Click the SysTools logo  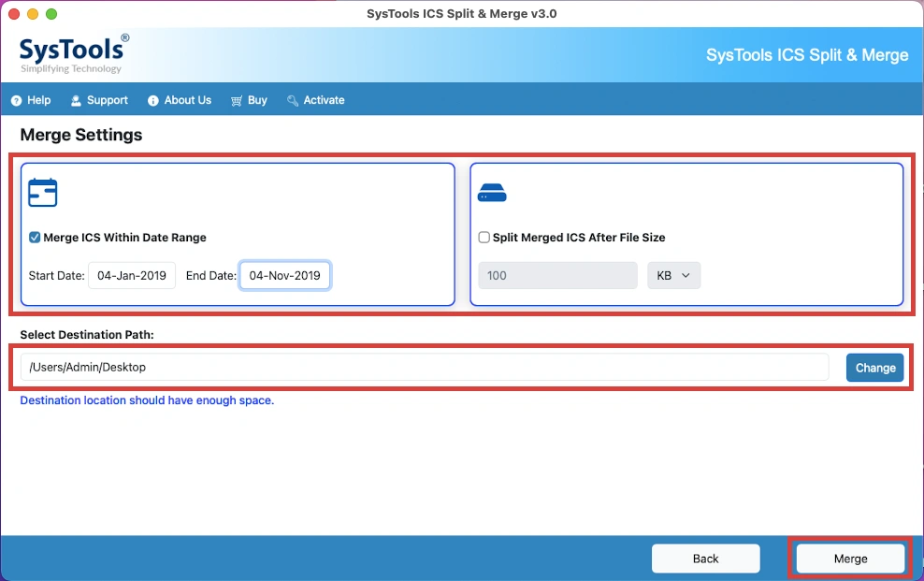pos(74,53)
